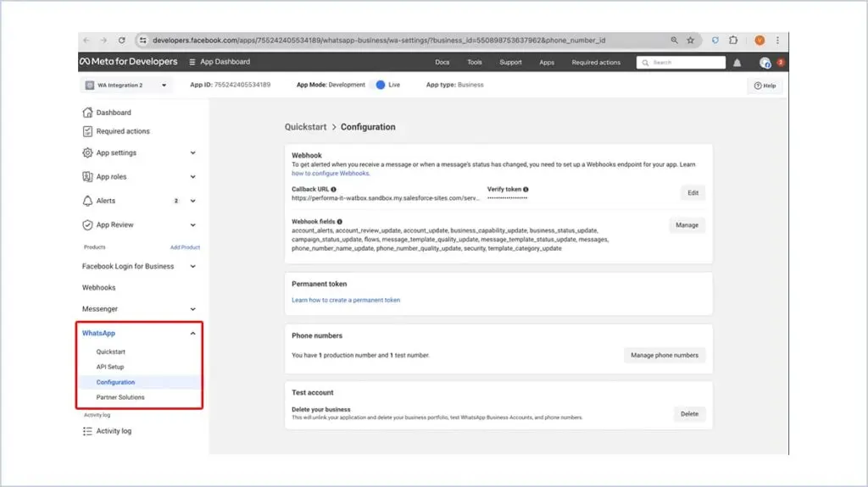Open the WA Integration 2 app selector
The width and height of the screenshot is (868, 487).
[x=126, y=86]
